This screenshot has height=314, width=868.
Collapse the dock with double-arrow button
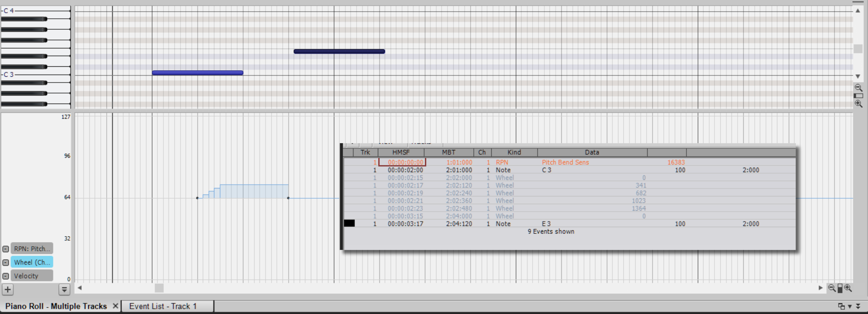[858, 306]
